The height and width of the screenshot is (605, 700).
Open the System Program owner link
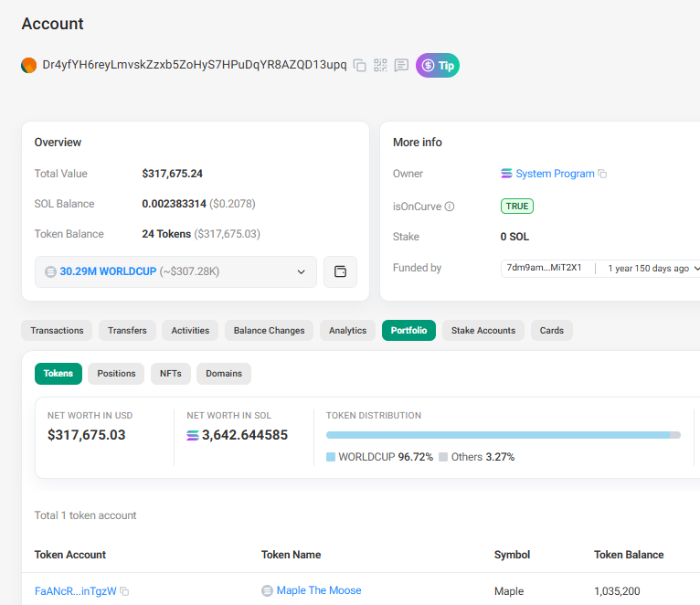(x=555, y=174)
